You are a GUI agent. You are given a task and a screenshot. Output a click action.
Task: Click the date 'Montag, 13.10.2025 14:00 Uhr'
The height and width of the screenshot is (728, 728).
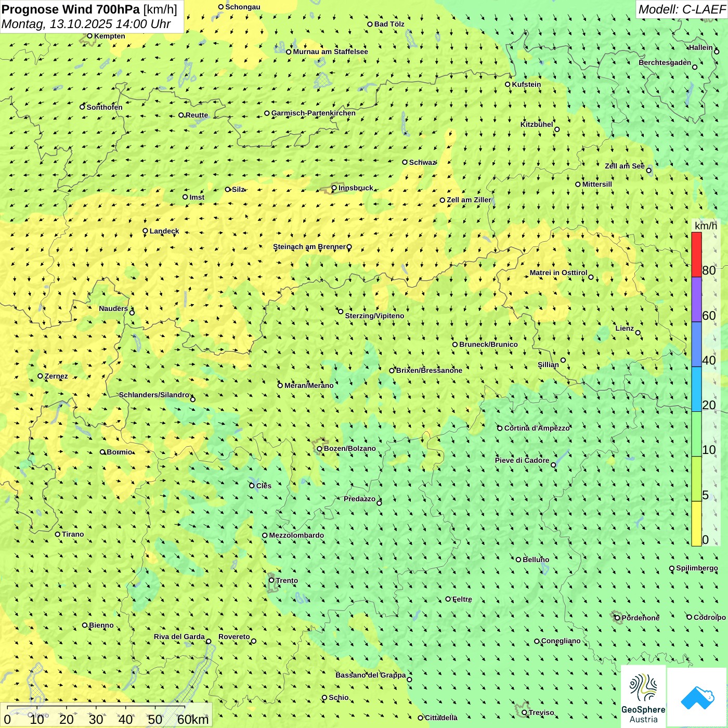(86, 24)
